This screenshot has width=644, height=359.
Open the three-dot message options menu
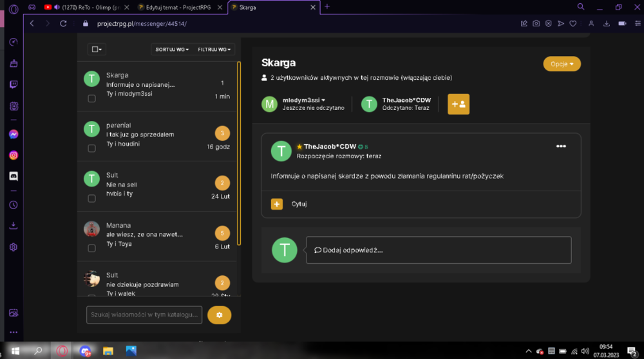pyautogui.click(x=561, y=146)
